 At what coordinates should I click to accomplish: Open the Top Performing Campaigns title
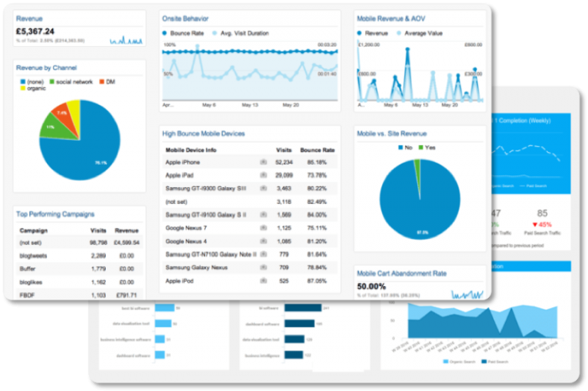coord(55,214)
